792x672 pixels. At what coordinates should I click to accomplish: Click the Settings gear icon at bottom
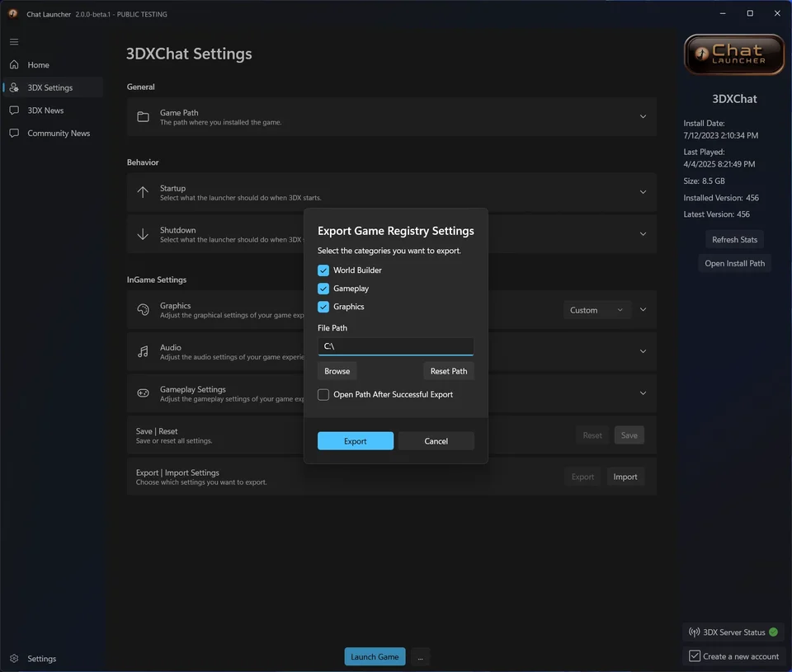14,658
